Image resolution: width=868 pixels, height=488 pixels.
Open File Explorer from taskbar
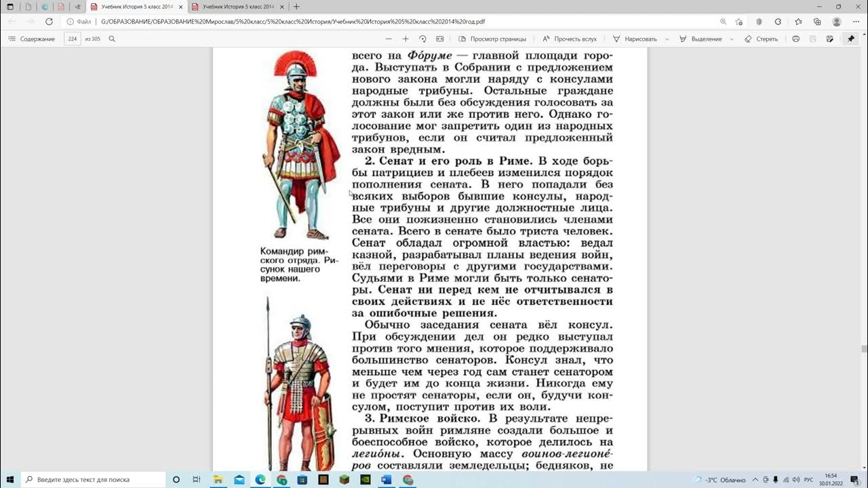218,479
